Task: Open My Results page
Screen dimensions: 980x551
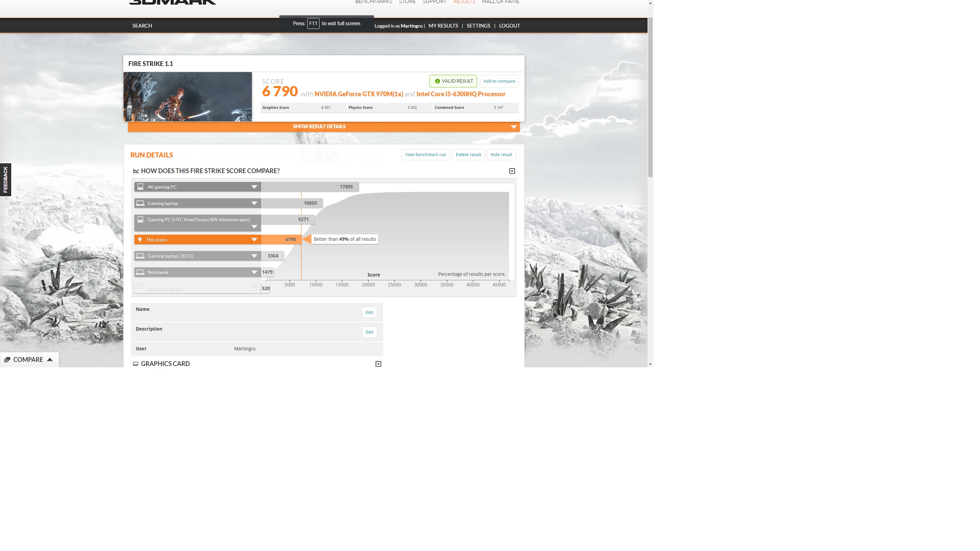Action: [x=443, y=26]
